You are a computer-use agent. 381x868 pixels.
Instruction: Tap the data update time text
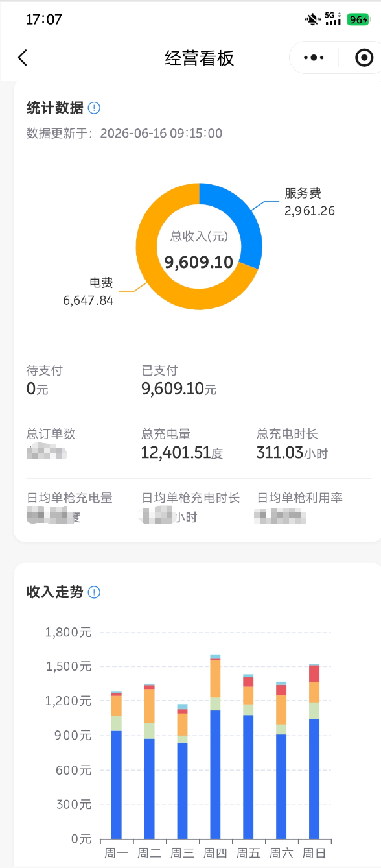pyautogui.click(x=124, y=134)
